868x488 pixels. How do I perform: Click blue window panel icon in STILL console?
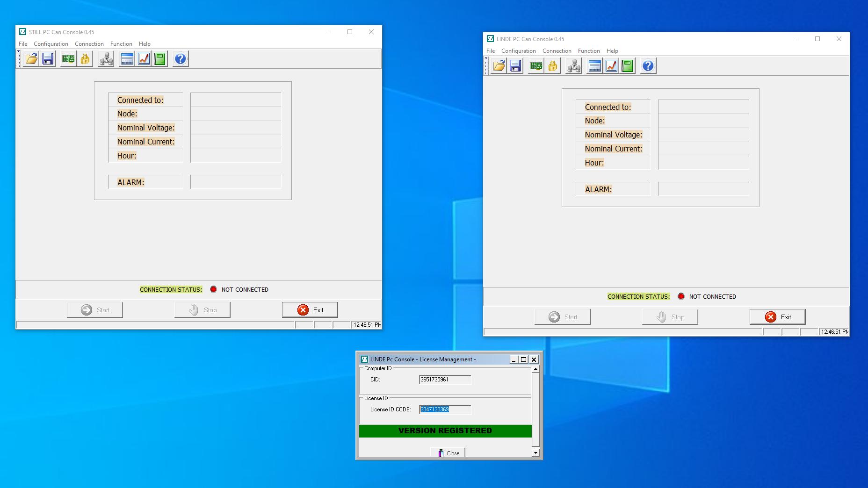coord(127,59)
